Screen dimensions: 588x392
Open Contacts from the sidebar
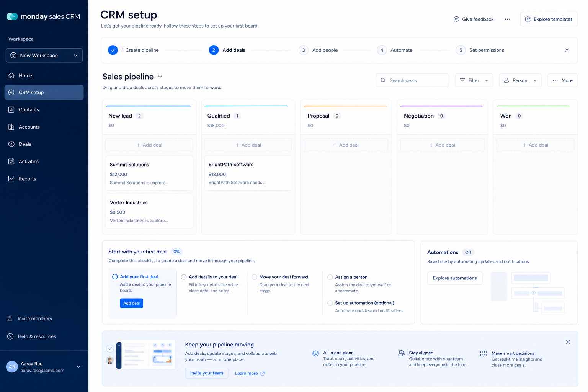[x=44, y=109]
